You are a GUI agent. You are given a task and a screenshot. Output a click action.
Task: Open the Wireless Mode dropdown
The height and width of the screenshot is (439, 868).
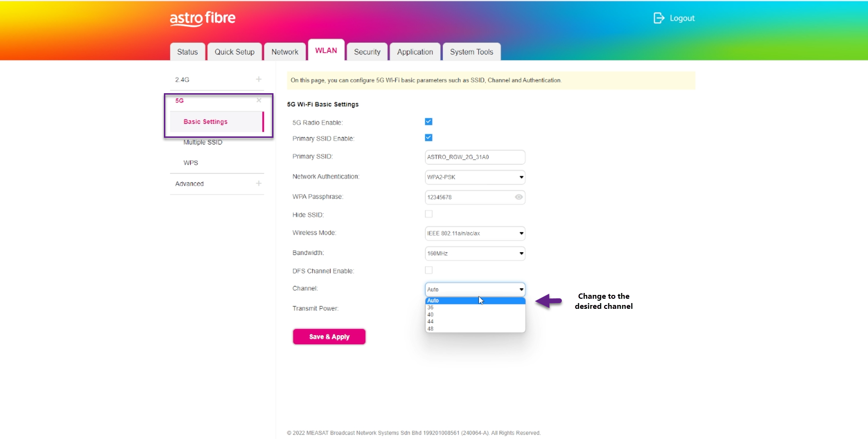[475, 233]
